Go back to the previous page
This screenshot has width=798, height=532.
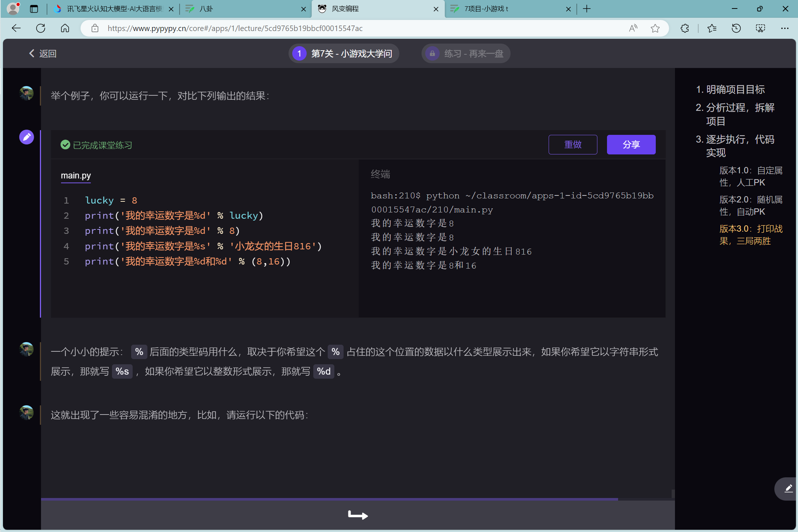16,28
